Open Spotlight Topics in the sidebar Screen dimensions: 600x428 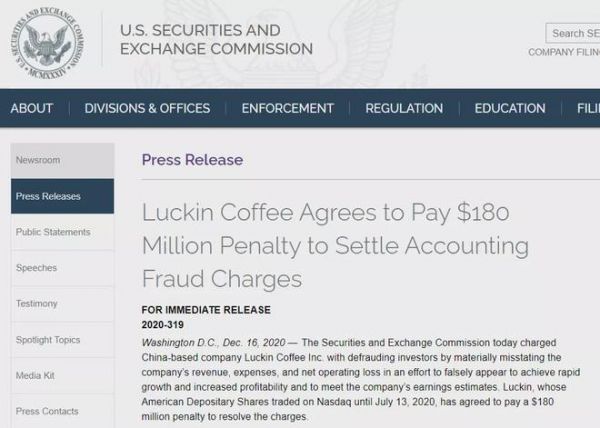tap(48, 340)
